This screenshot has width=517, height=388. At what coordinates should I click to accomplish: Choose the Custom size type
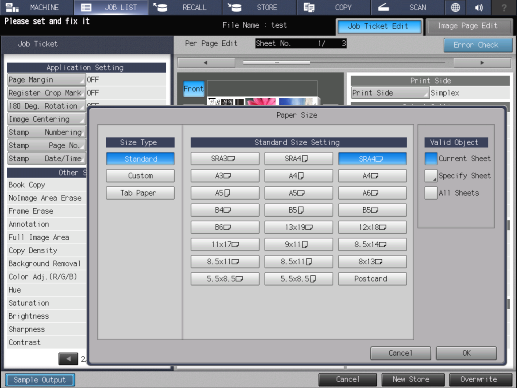tap(140, 176)
